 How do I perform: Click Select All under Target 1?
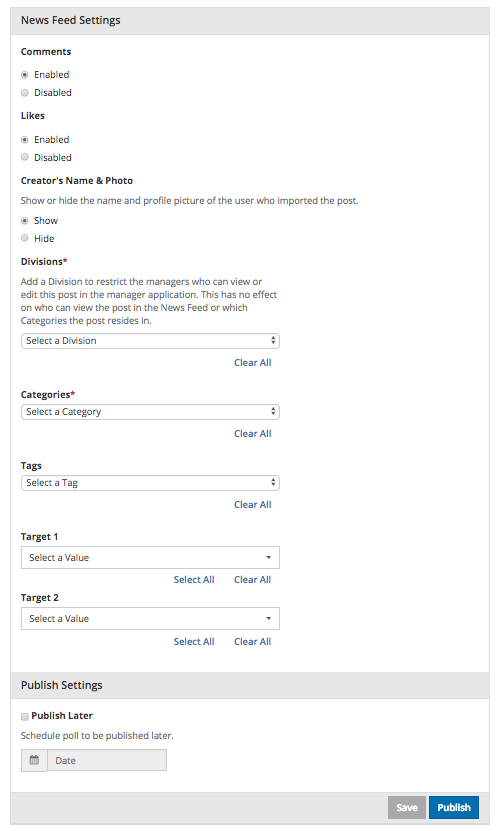tap(194, 580)
